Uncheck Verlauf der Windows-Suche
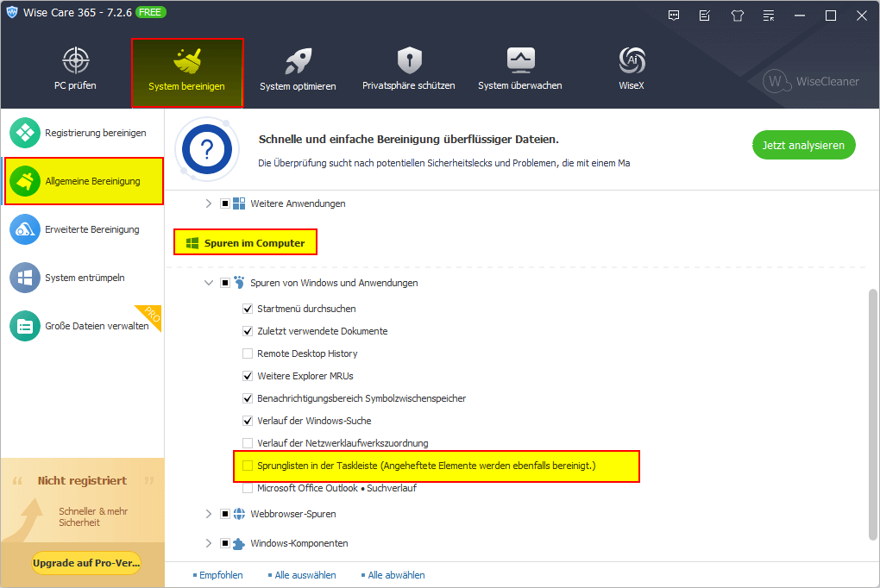This screenshot has width=880, height=588. point(248,421)
